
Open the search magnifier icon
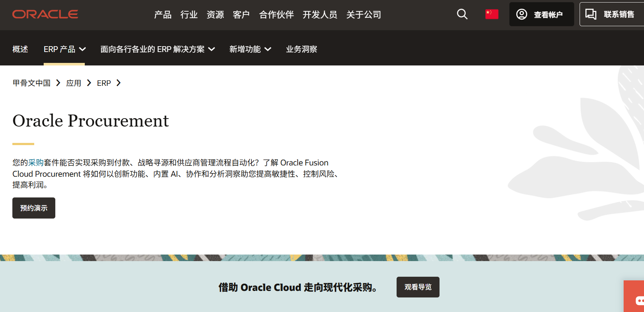pyautogui.click(x=462, y=14)
